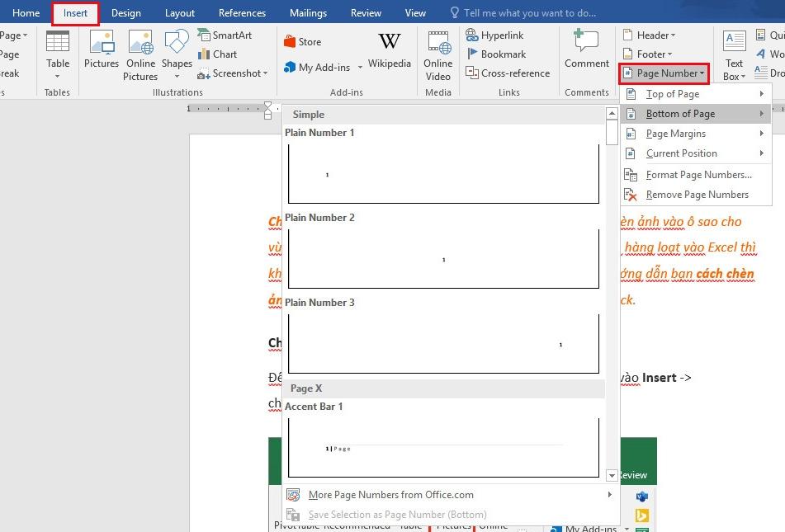785x532 pixels.
Task: Click the first line indent ruler marker
Action: point(267,106)
